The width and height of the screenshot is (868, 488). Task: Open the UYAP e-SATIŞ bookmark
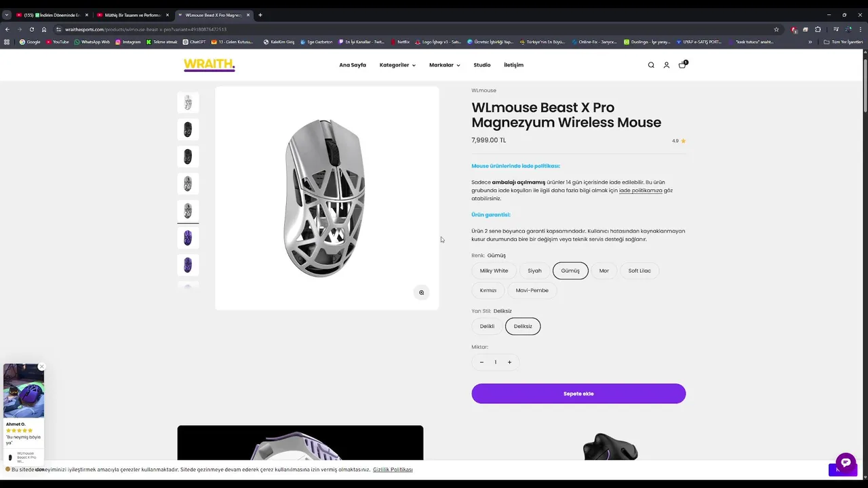701,42
